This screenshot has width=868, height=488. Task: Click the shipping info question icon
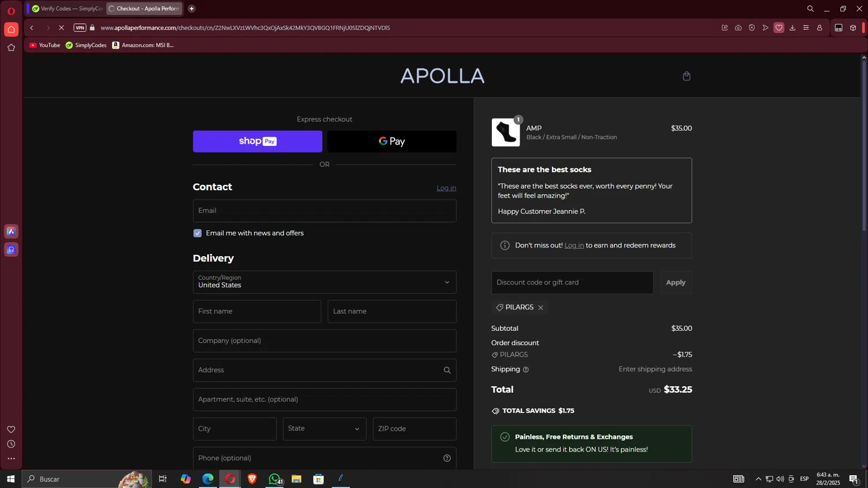click(525, 369)
